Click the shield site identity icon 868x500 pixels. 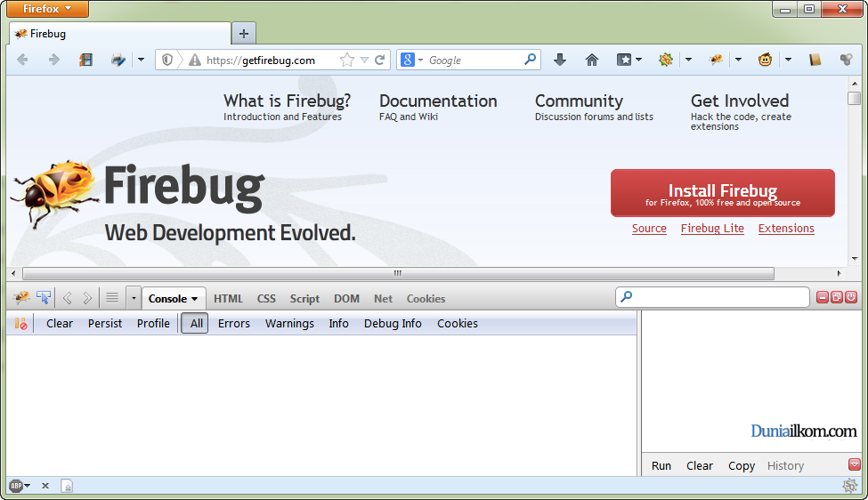click(167, 60)
